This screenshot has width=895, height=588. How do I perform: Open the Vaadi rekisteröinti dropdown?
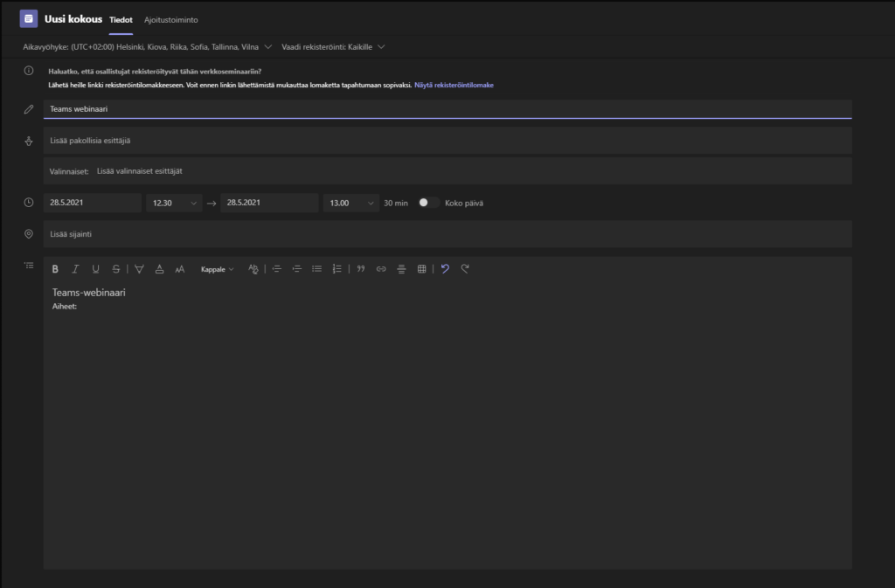[x=333, y=47]
